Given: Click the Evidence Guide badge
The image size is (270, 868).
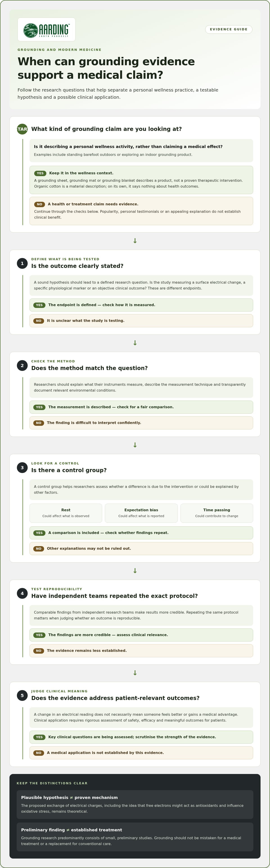Looking at the screenshot, I should [x=229, y=29].
